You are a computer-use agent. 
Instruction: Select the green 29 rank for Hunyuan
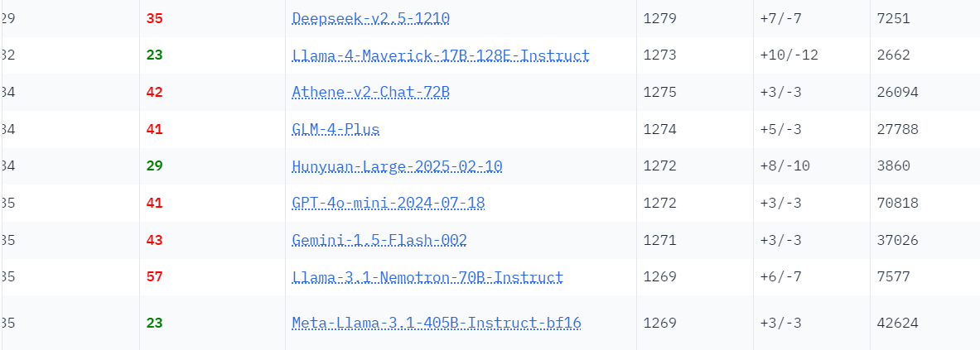pyautogui.click(x=154, y=166)
